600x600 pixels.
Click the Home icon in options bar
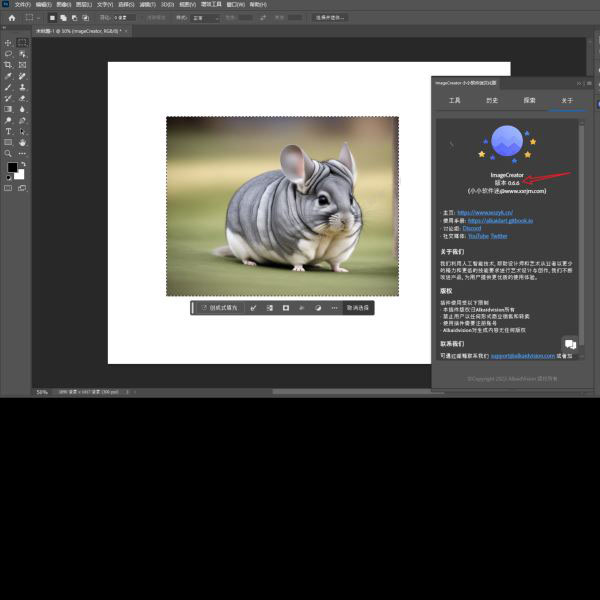coord(12,18)
